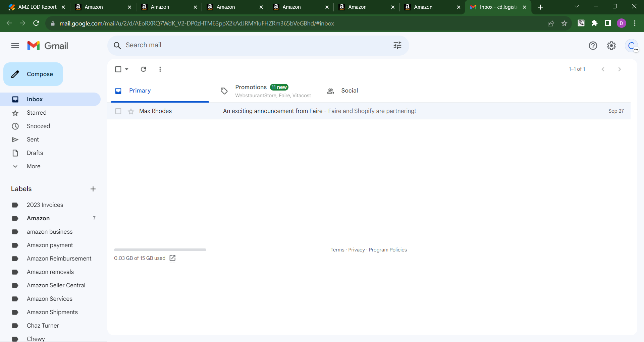Click the Chrome address bar URL
644x342 pixels.
(197, 23)
